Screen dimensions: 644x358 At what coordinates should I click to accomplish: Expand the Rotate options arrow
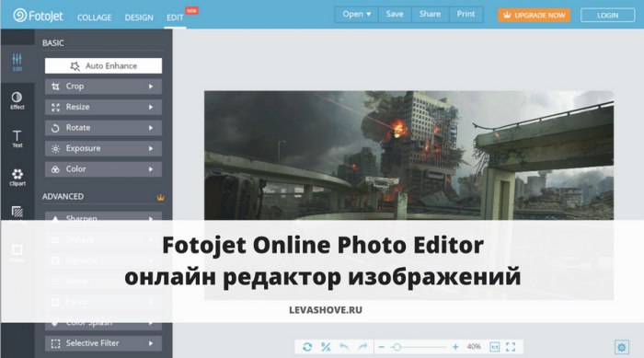pyautogui.click(x=151, y=128)
